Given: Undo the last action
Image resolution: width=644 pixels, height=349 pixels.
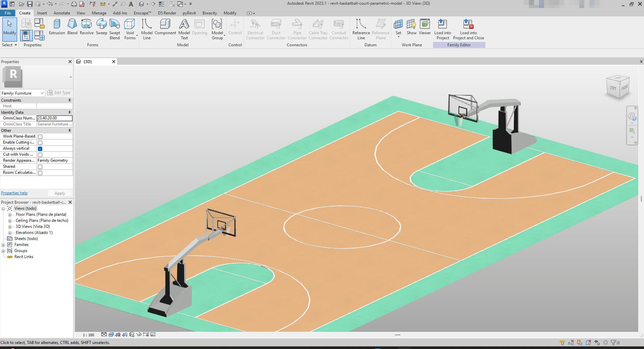Looking at the screenshot, I should [50, 4].
